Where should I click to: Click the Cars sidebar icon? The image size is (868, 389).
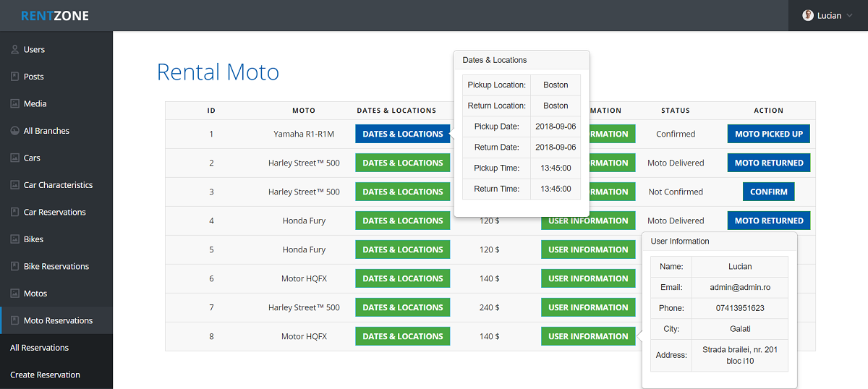(14, 158)
